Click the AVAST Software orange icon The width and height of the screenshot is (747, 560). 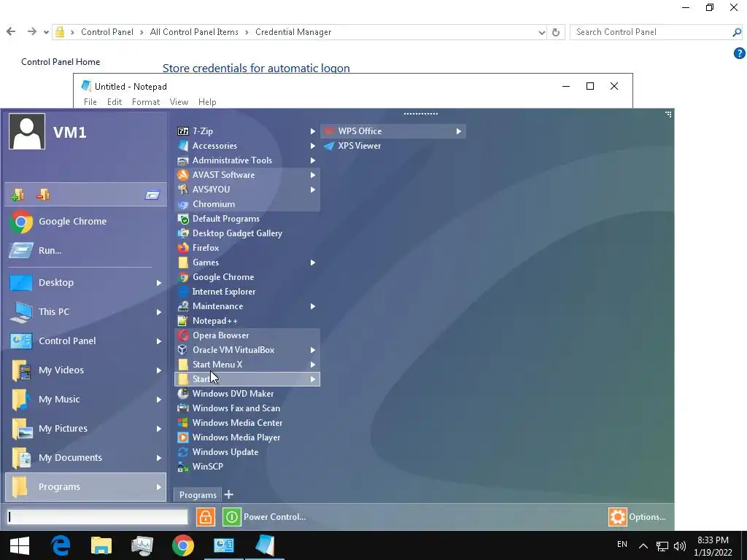[x=183, y=175]
